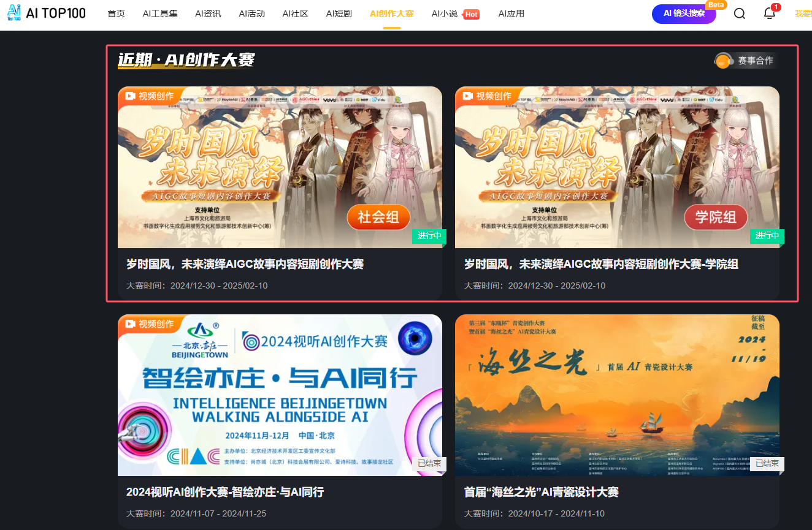Open title 首届"海丝之光"AI青瓷设计大赛

pos(541,492)
